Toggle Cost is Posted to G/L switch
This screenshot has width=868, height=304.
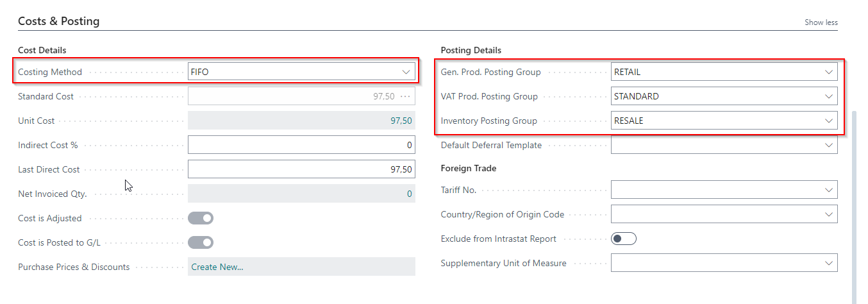201,242
